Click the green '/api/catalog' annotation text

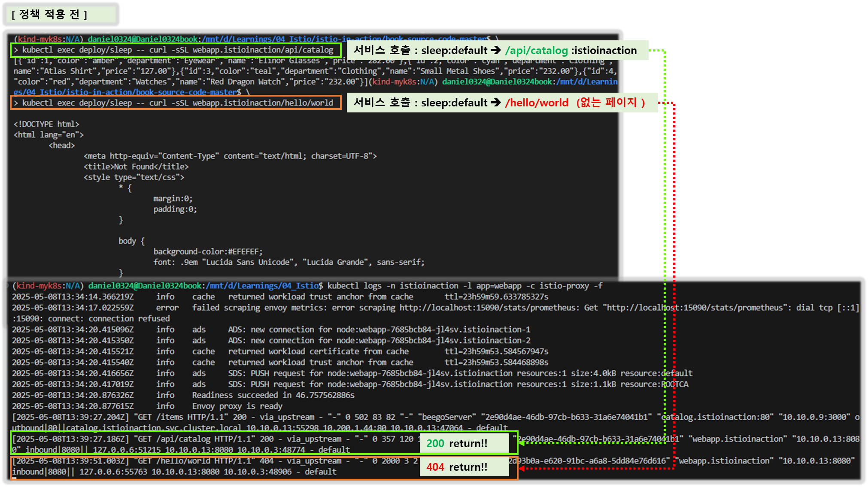click(536, 51)
